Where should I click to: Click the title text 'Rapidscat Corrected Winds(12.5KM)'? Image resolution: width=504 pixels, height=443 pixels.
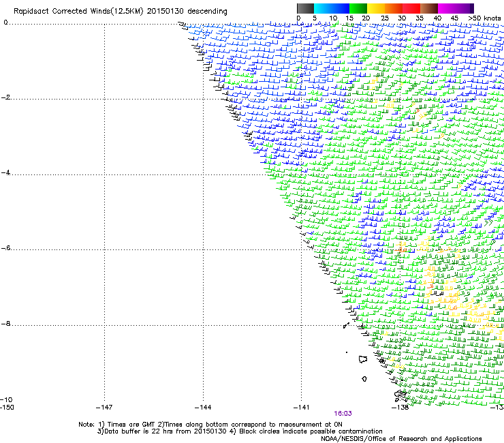coord(78,12)
